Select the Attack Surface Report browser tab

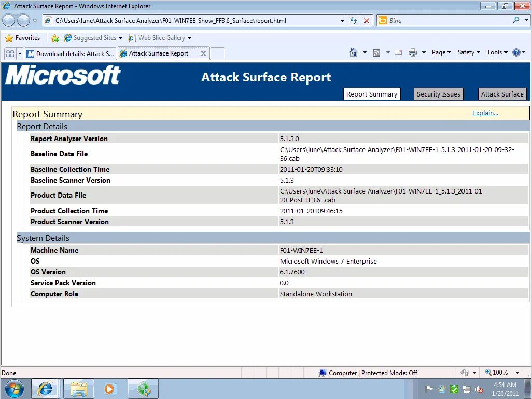tap(159, 53)
